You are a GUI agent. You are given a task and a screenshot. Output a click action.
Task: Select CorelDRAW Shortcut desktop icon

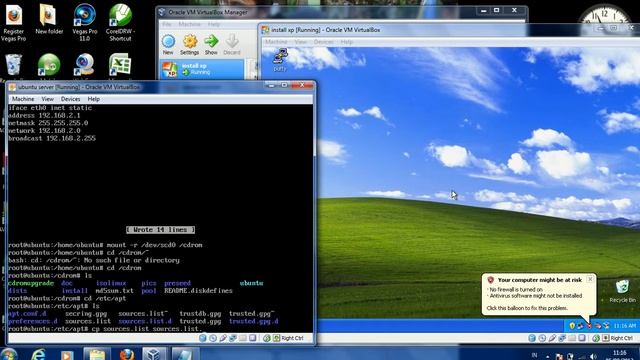(120, 22)
